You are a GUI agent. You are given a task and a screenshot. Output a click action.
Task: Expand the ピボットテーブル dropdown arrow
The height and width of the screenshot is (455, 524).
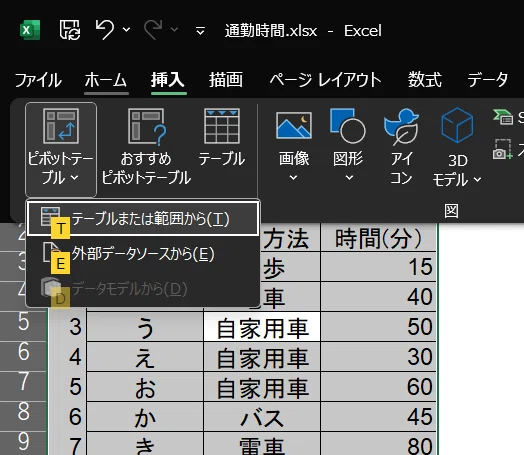click(75, 178)
